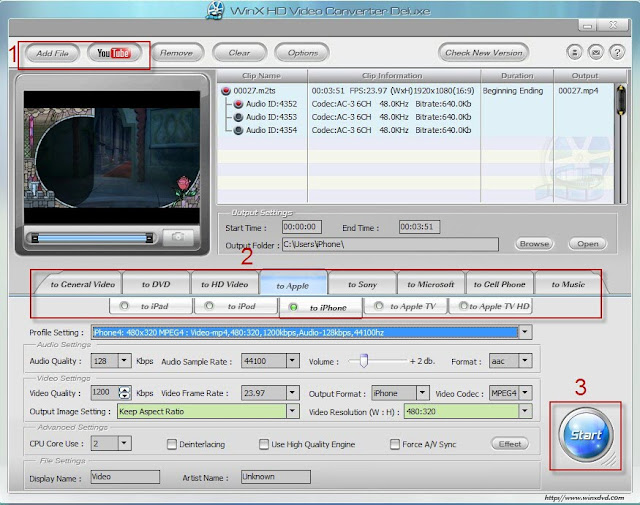Switch to the to DVD tab
The image size is (640, 505).
tap(156, 284)
